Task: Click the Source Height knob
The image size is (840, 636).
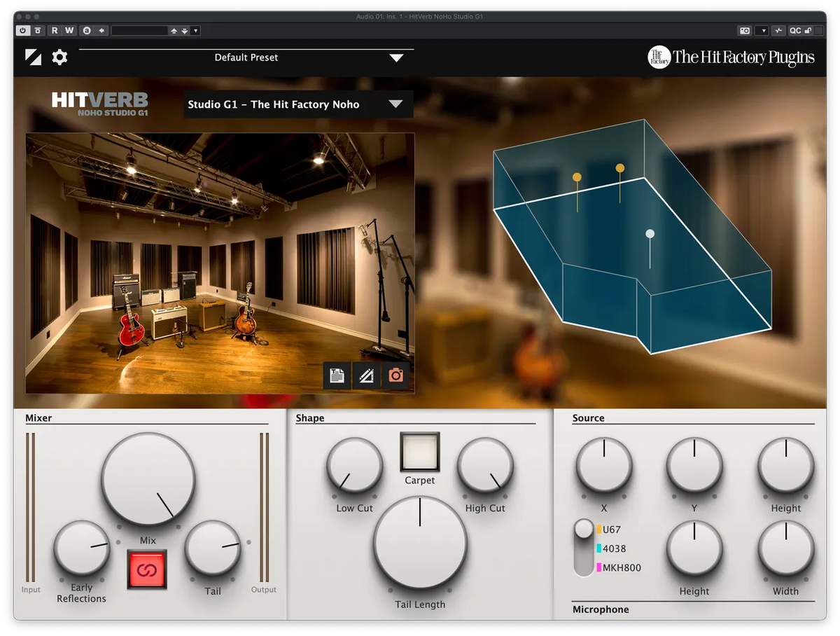Action: [x=786, y=466]
